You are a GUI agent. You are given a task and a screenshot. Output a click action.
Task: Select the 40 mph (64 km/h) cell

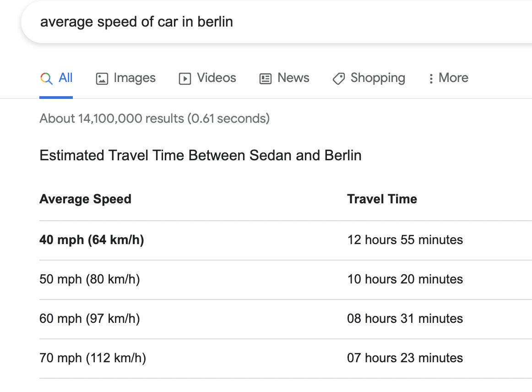pyautogui.click(x=92, y=240)
